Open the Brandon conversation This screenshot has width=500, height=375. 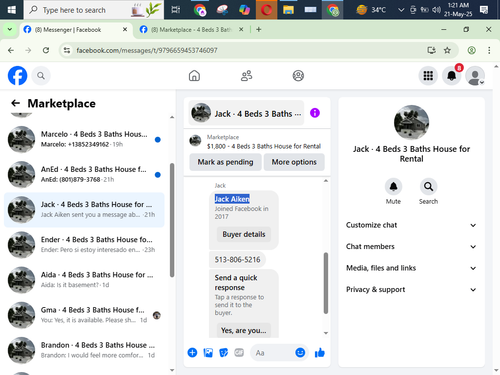pyautogui.click(x=84, y=350)
